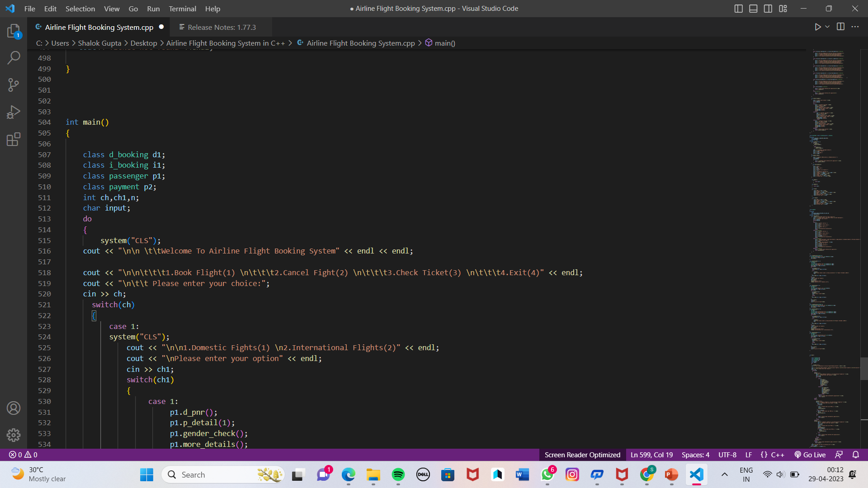Image resolution: width=868 pixels, height=488 pixels.
Task: Open the C++ language mode selector
Action: tap(777, 455)
